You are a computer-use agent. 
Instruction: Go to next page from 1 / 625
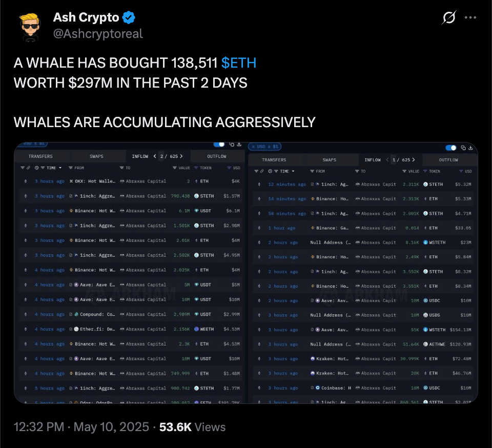(x=414, y=160)
